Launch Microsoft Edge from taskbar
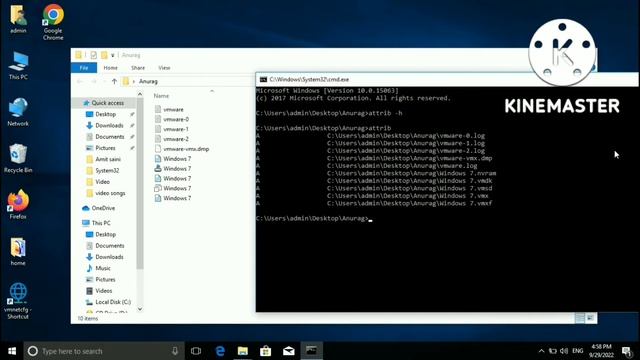 (x=220, y=351)
